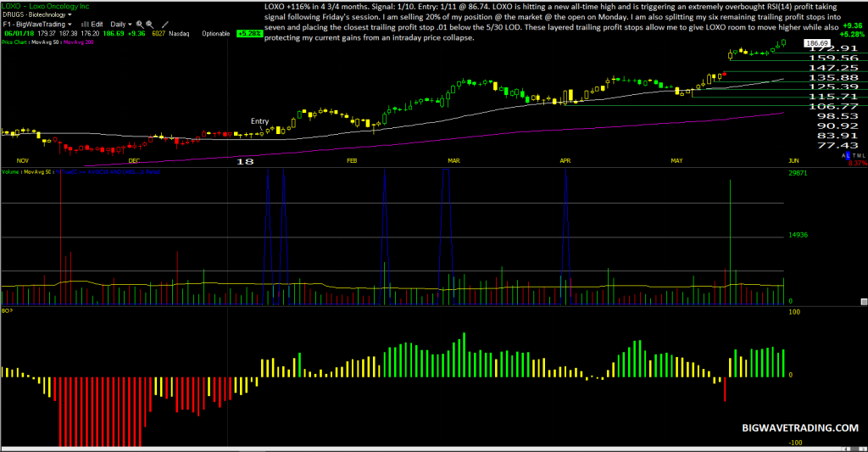The height and width of the screenshot is (452, 868).
Task: Click the MovAvg 200 legend label
Action: click(x=78, y=42)
